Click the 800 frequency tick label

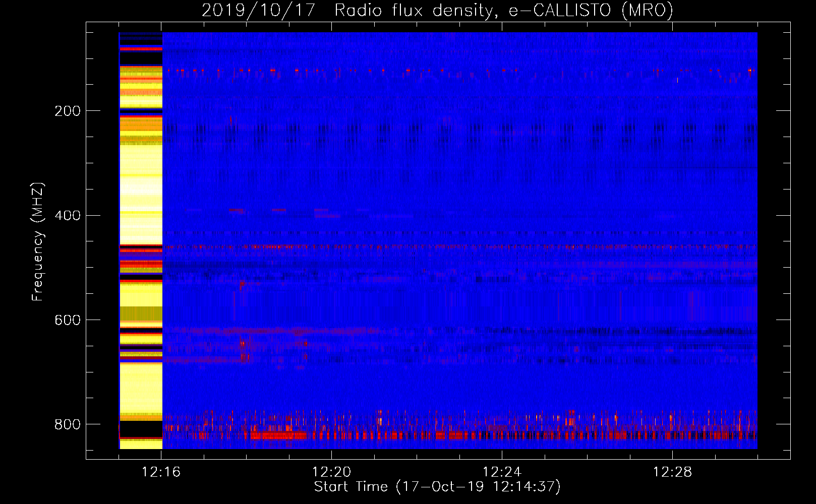click(x=68, y=424)
